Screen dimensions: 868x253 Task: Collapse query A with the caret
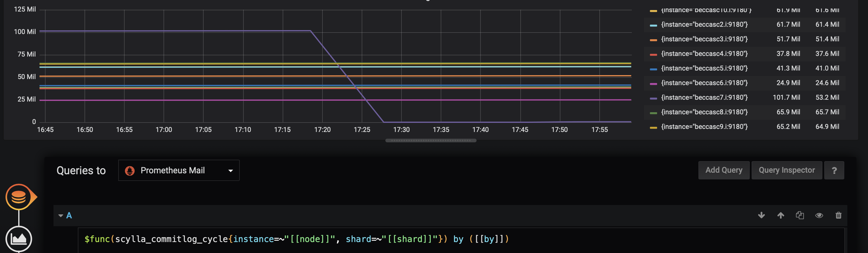tap(61, 216)
